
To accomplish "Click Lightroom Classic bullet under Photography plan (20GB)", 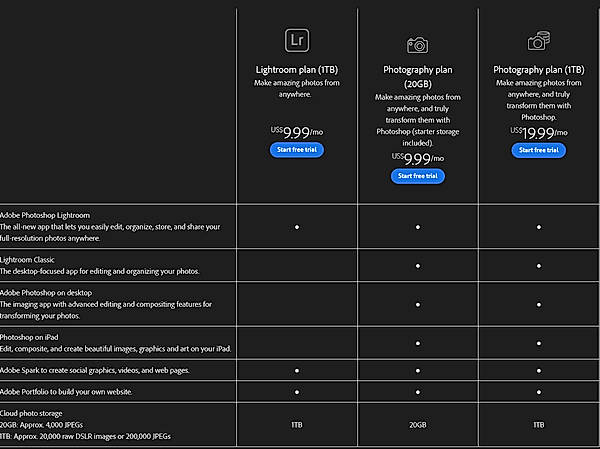I will pyautogui.click(x=417, y=265).
